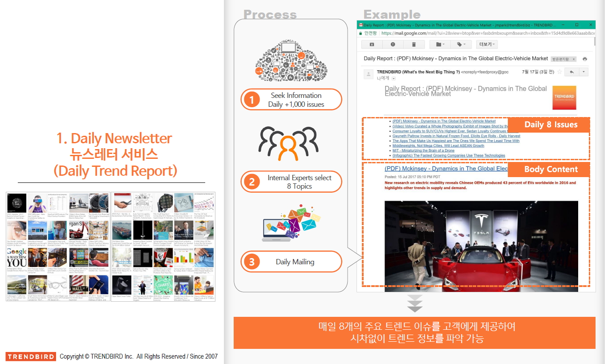Reply with the arrow button

coord(572,72)
